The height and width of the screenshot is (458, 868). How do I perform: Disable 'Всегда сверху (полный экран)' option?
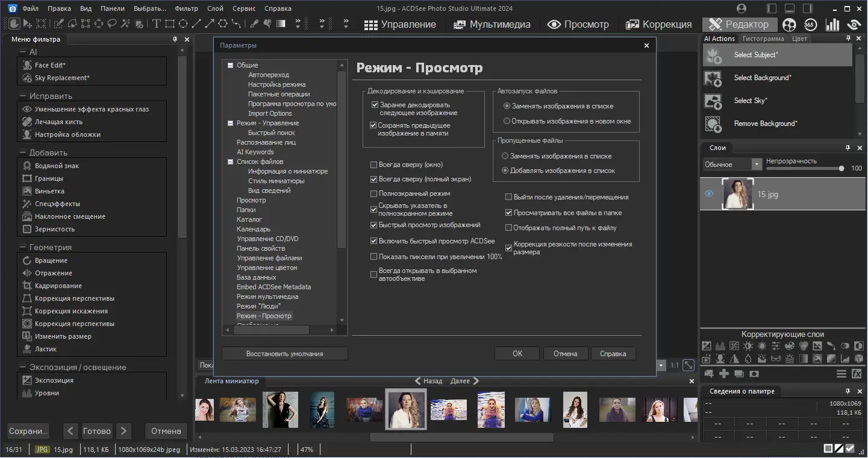[x=373, y=179]
